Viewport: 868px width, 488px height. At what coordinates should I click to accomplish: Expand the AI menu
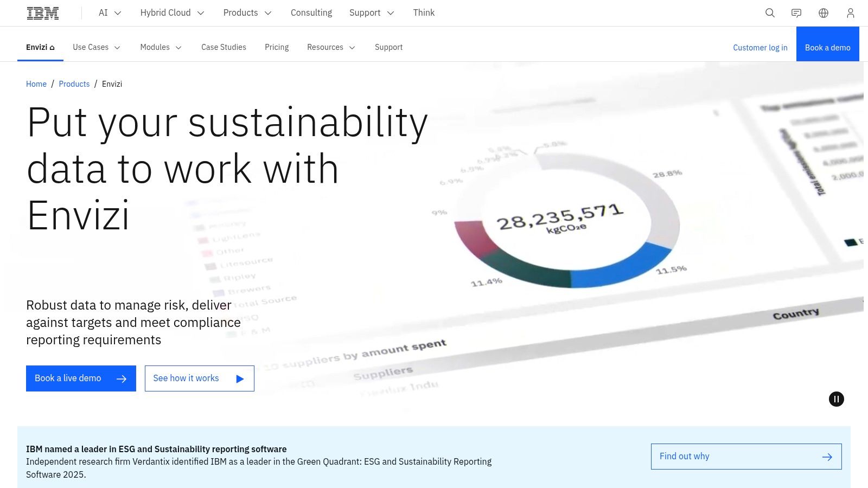tap(110, 13)
